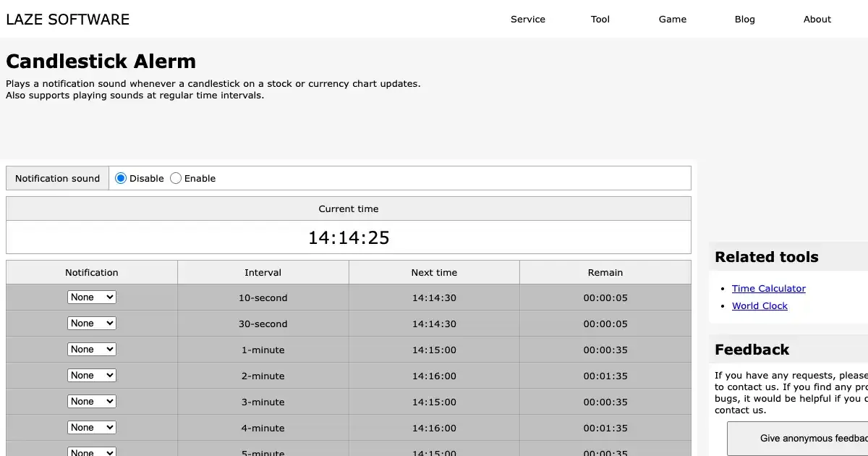Select the Disable notification sound radio button

(x=121, y=178)
